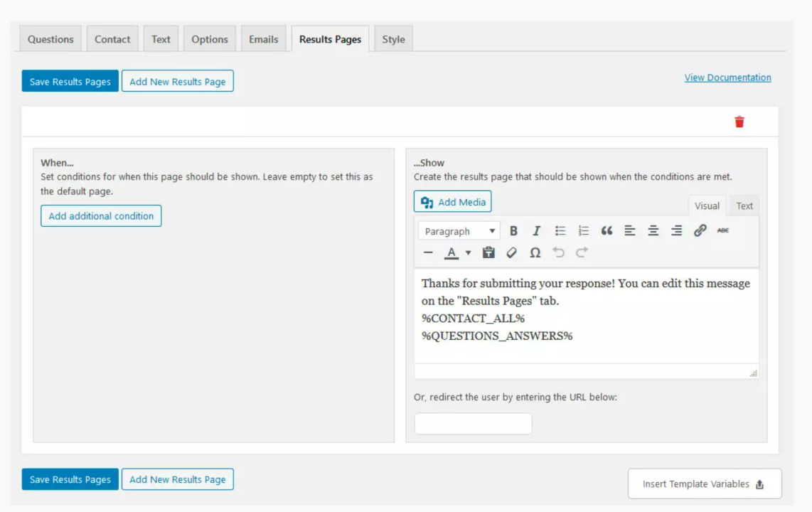Insert a horizontal line
The width and height of the screenshot is (812, 512).
pos(428,252)
